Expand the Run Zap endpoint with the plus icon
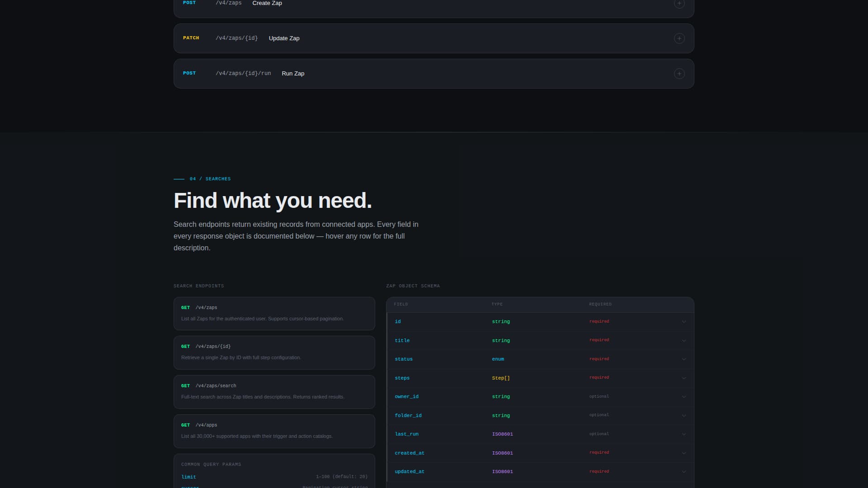 tap(679, 73)
